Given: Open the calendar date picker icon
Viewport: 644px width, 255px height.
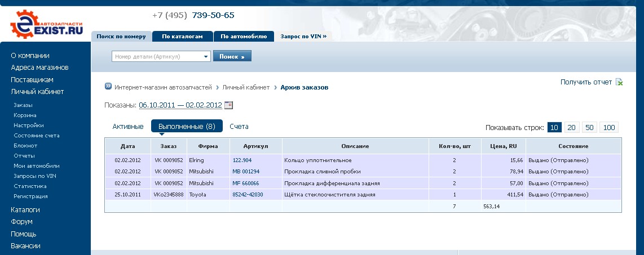Looking at the screenshot, I should pos(228,105).
